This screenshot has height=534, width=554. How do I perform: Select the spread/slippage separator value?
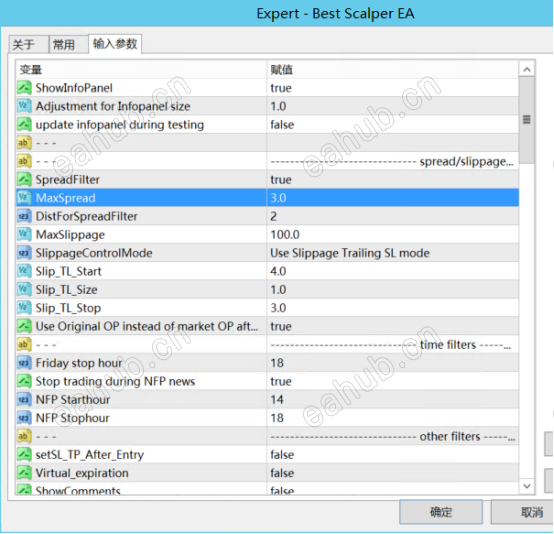tap(393, 161)
